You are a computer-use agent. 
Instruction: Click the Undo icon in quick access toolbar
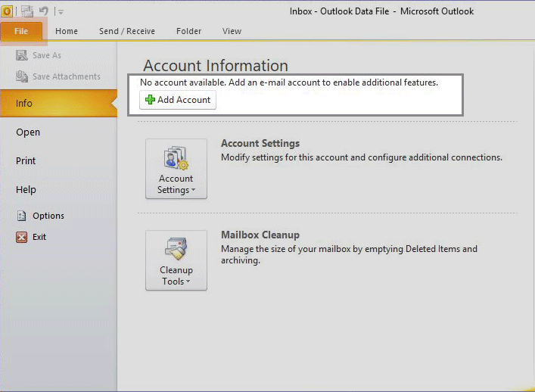point(44,11)
